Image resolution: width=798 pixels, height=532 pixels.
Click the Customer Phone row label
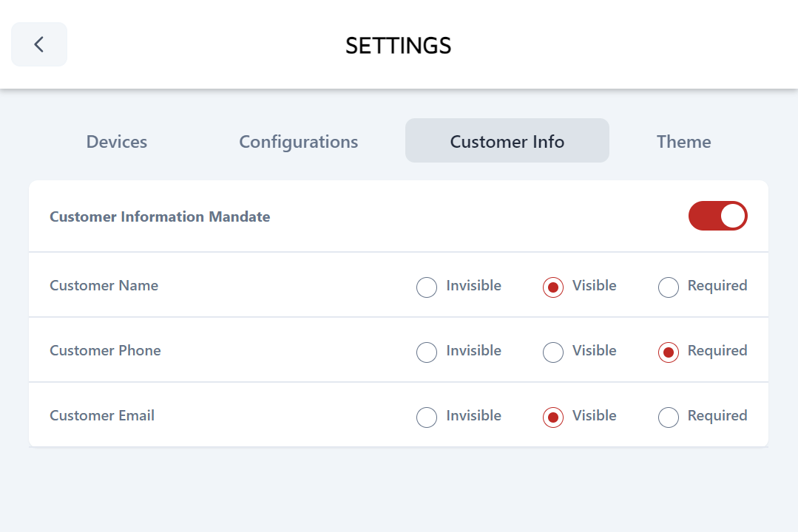pyautogui.click(x=105, y=350)
